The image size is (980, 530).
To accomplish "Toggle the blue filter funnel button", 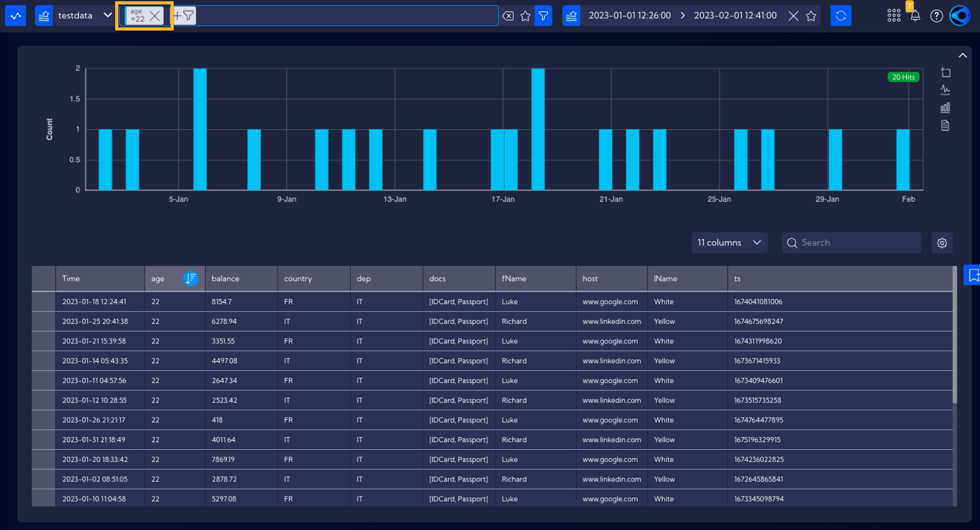I will 543,16.
